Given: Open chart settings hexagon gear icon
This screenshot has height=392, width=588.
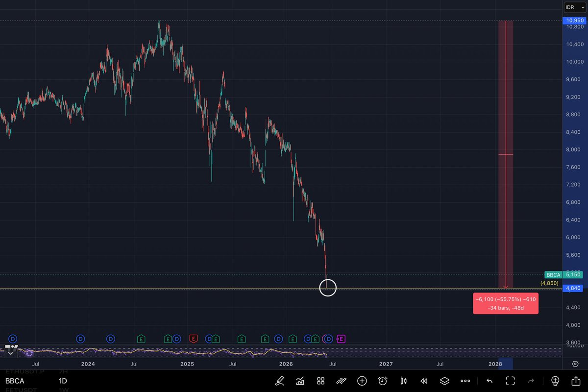Looking at the screenshot, I should click(576, 364).
